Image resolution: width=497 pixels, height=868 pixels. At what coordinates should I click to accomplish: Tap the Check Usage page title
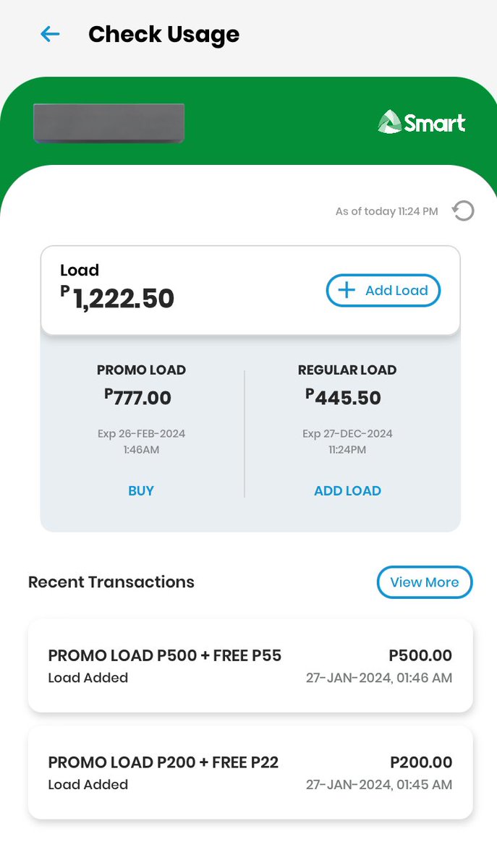163,34
